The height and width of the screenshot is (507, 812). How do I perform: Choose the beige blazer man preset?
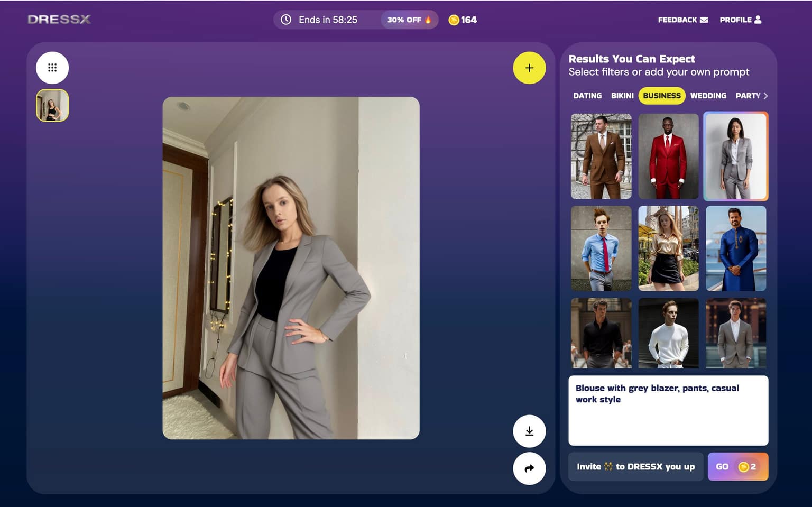coord(736,333)
